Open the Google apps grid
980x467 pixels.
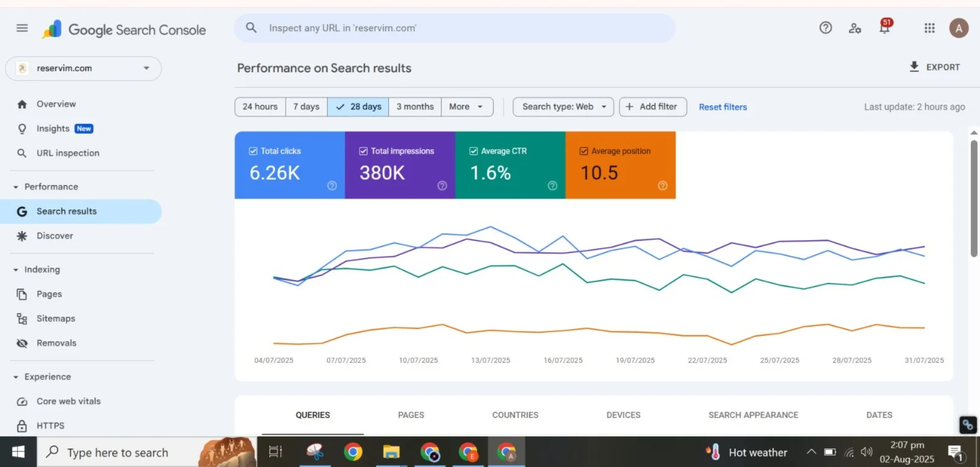coord(929,28)
